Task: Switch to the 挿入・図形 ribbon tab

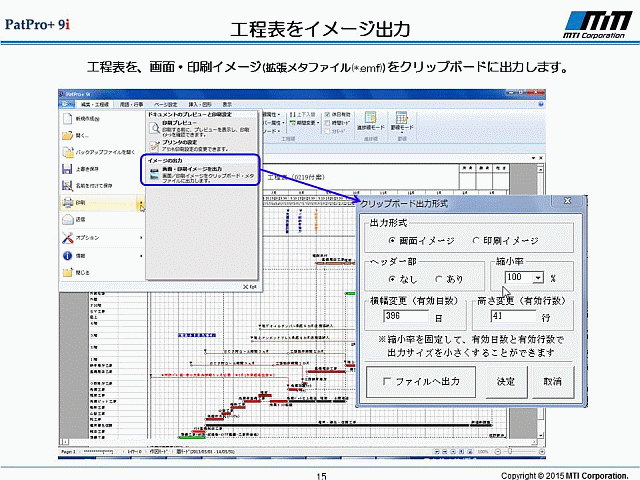Action: 200,104
